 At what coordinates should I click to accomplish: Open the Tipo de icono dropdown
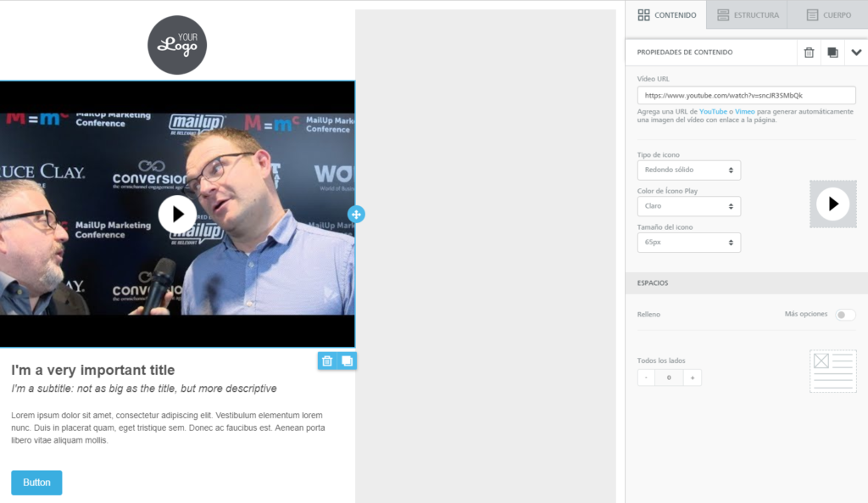pyautogui.click(x=688, y=170)
